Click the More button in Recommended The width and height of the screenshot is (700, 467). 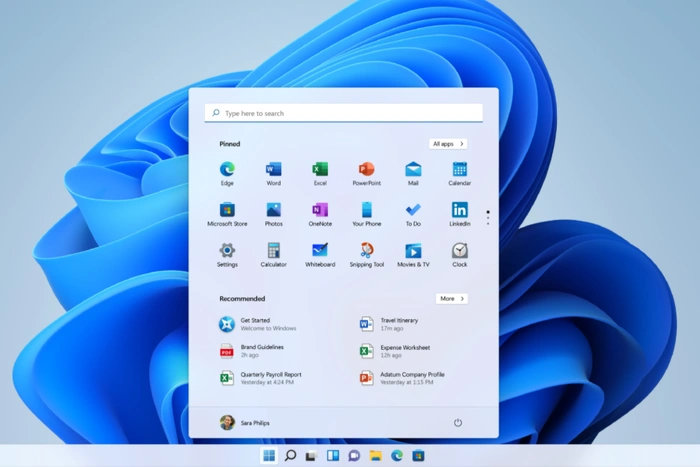452,298
